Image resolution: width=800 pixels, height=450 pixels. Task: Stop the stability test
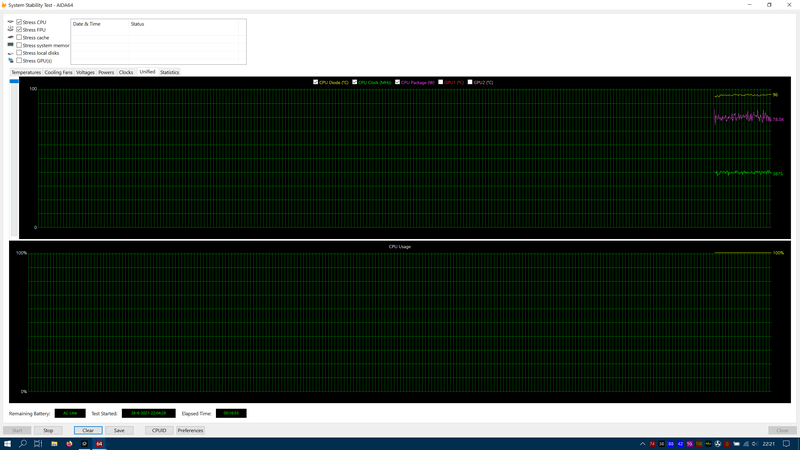48,431
